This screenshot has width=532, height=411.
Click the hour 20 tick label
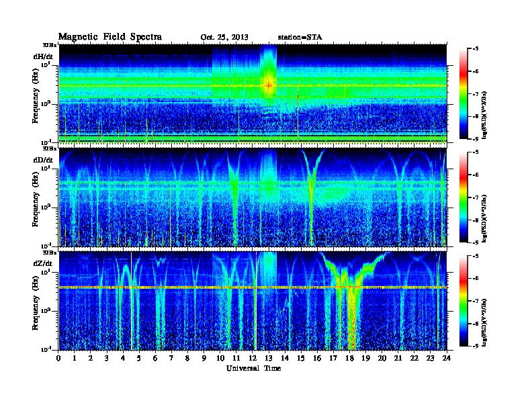click(382, 358)
